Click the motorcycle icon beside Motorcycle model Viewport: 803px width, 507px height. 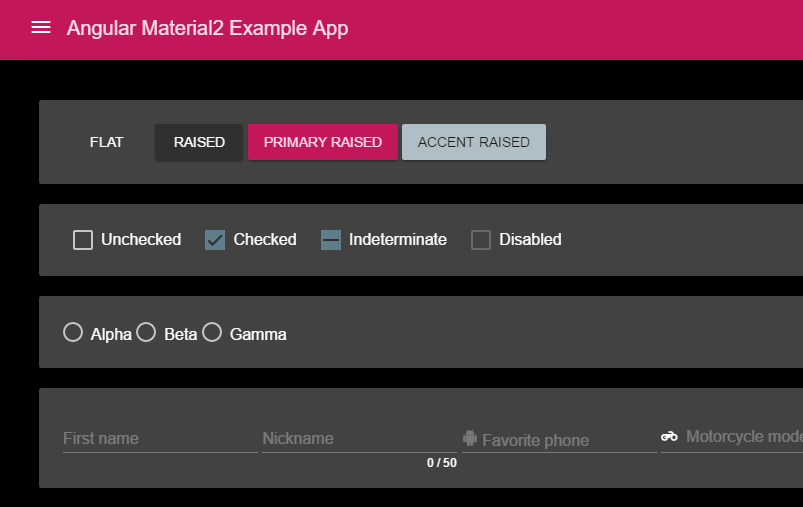pos(669,436)
